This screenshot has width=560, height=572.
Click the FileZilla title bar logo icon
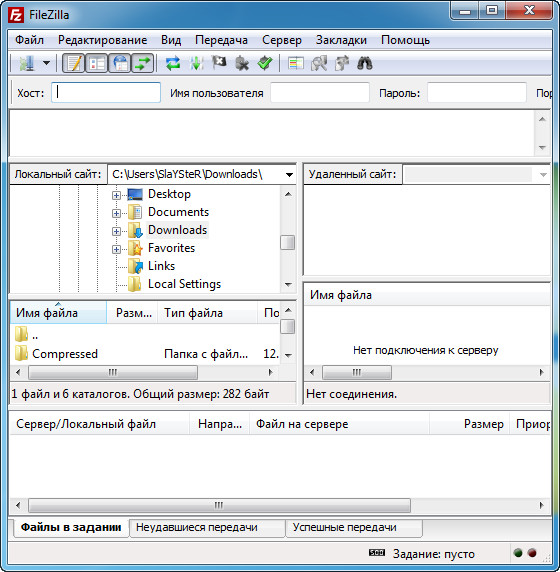click(16, 15)
